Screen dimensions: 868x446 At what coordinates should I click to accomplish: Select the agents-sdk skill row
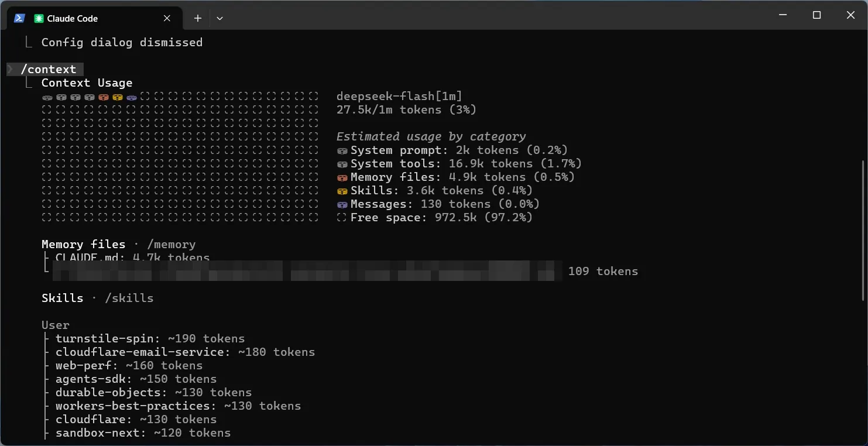coord(136,379)
